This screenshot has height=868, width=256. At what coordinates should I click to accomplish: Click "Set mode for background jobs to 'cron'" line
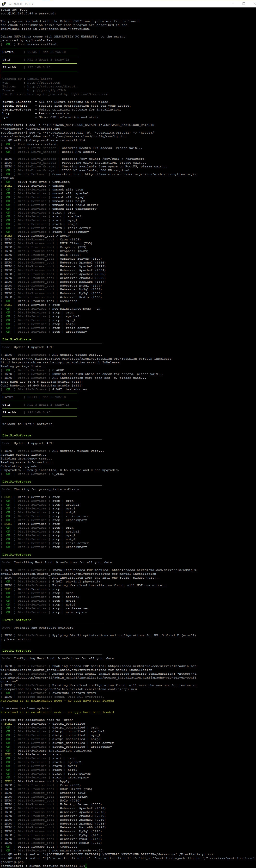tap(37, 720)
